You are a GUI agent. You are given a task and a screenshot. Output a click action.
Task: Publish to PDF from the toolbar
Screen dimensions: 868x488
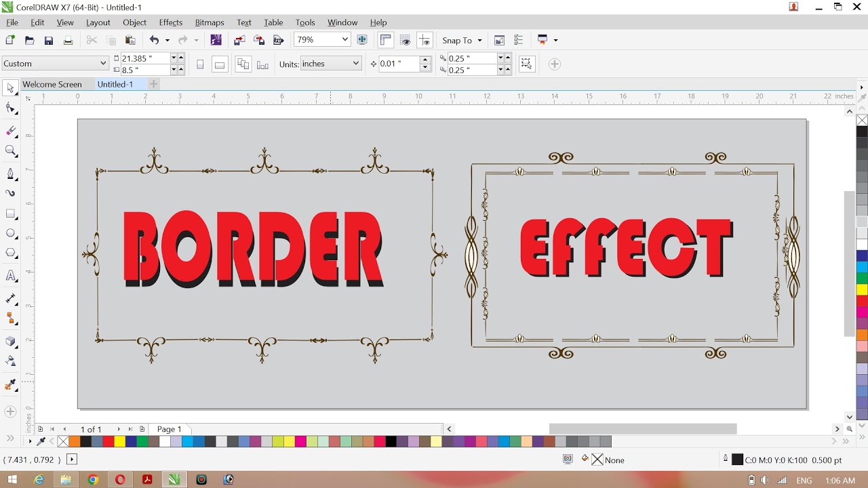[277, 41]
